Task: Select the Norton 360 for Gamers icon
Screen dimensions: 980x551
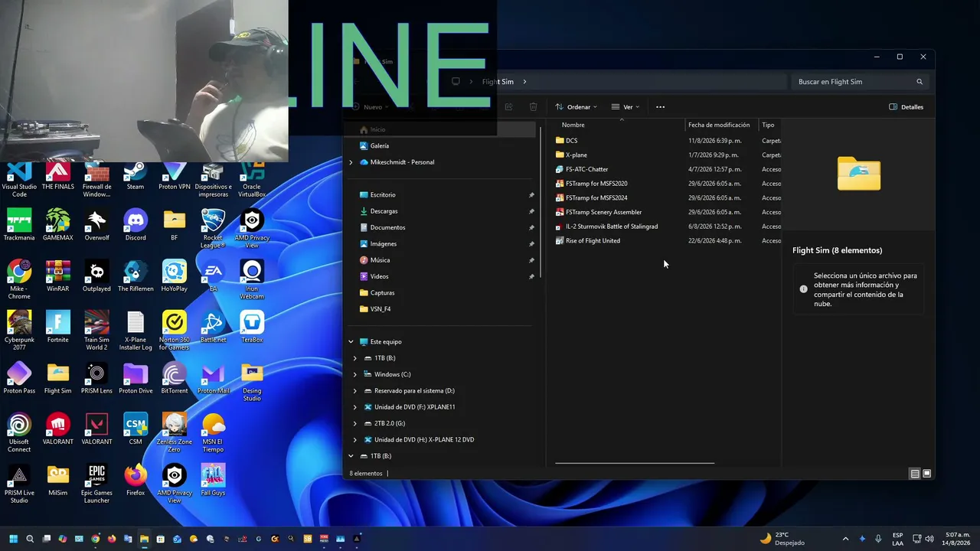Action: pos(175,331)
